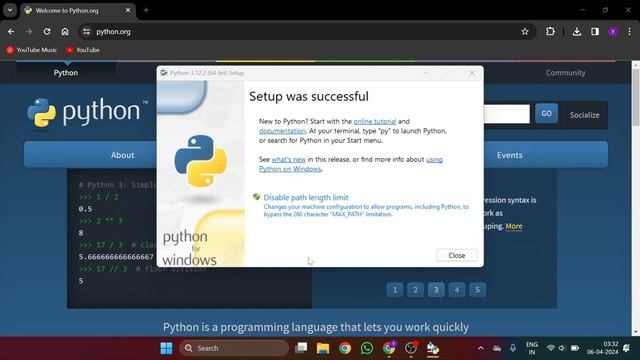Toggle the Chrome side panel icon
The width and height of the screenshot is (640, 360).
[595, 31]
